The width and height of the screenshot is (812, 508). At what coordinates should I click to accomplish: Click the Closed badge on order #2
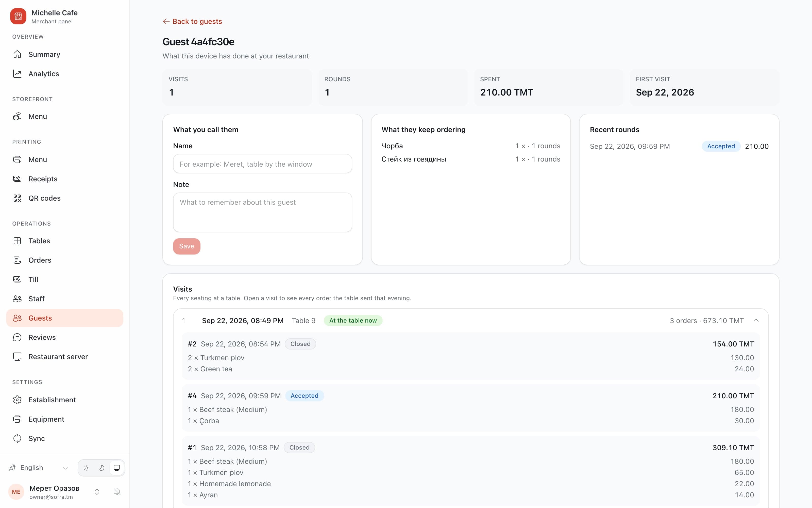(x=300, y=344)
